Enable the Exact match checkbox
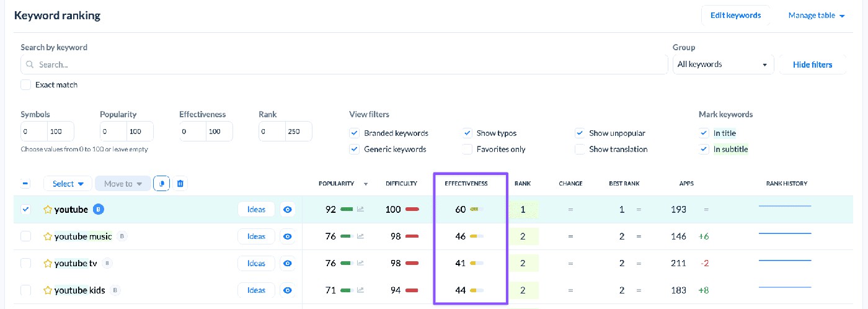Image resolution: width=868 pixels, height=309 pixels. pyautogui.click(x=25, y=84)
